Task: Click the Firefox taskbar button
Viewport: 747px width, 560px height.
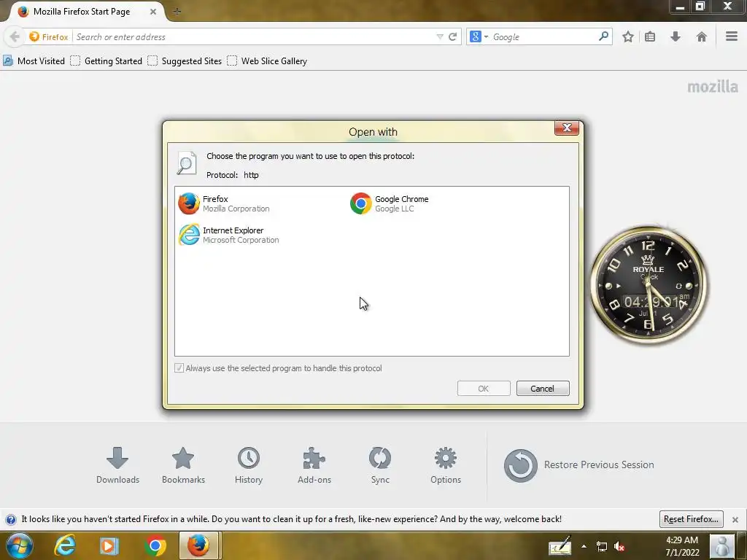Action: click(x=198, y=545)
